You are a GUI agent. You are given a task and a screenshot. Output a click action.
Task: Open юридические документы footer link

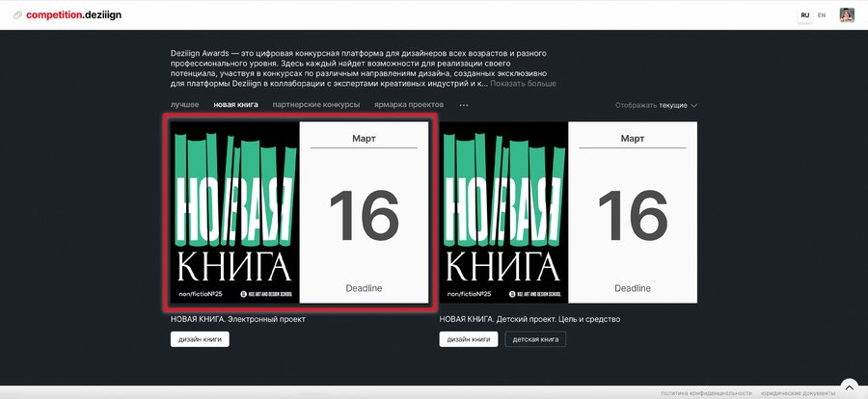point(798,393)
